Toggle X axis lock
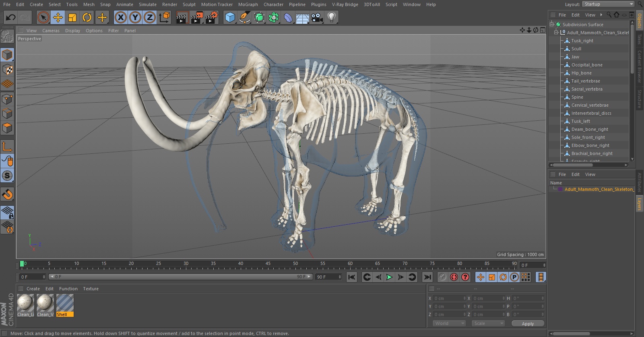Image resolution: width=644 pixels, height=337 pixels. pos(121,17)
